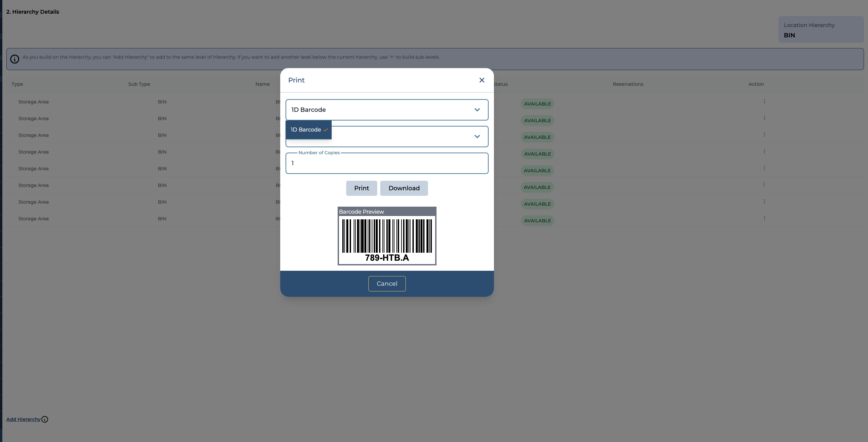Click info icon next to Add Hierarchy
The image size is (868, 442).
click(x=45, y=419)
